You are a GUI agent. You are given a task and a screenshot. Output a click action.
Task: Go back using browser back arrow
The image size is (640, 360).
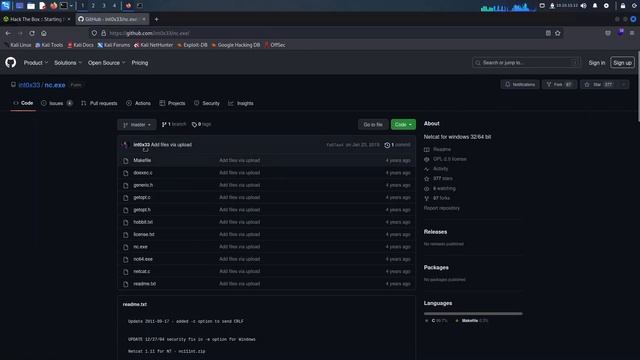coord(8,33)
